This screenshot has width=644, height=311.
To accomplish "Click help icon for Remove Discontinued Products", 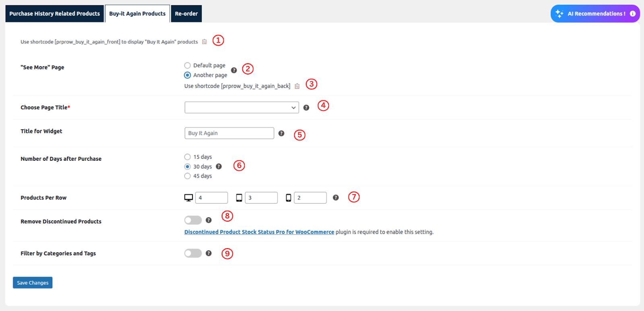I will pyautogui.click(x=208, y=220).
